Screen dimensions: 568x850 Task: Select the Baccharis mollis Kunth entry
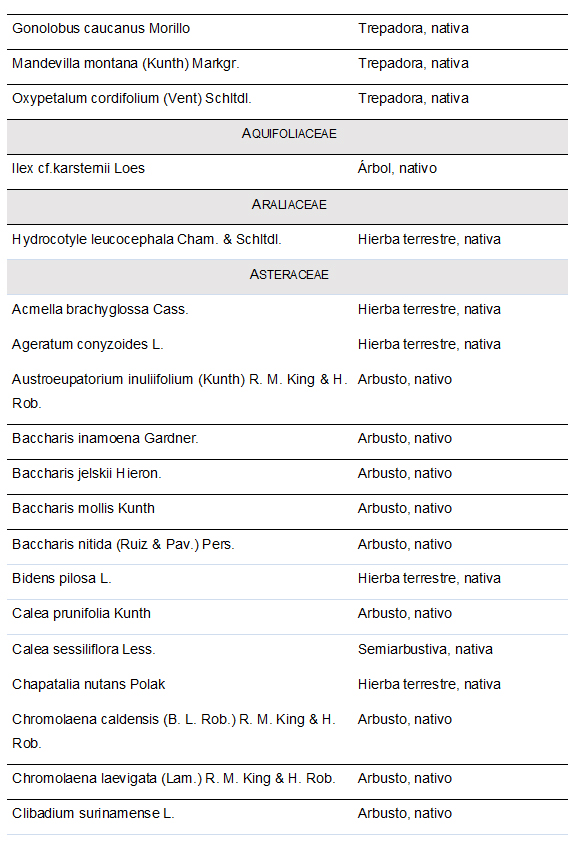(x=83, y=508)
